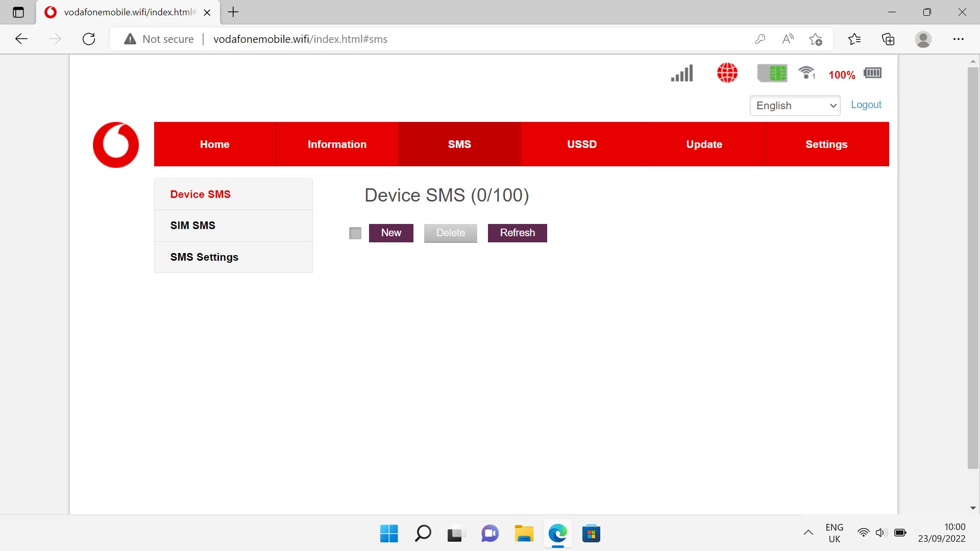The height and width of the screenshot is (551, 980).
Task: Click the Collections icon in the browser toolbar
Action: tap(888, 39)
